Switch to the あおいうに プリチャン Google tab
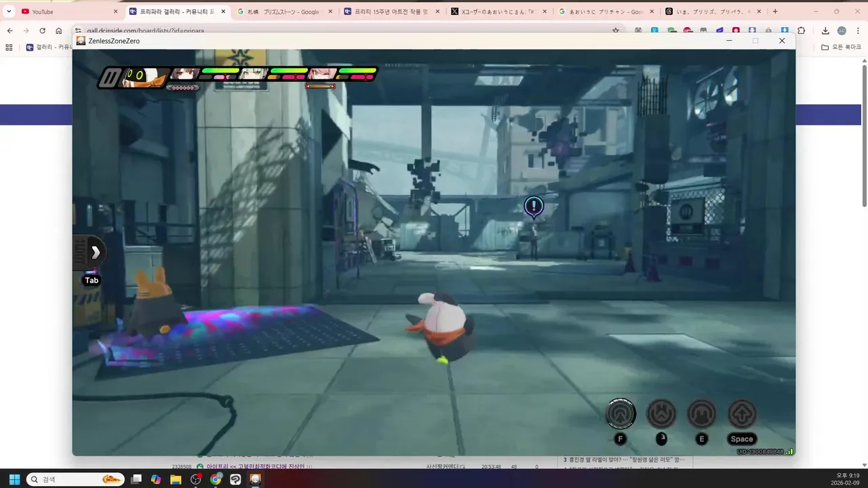Screen dimensions: 868x488 (x=607, y=12)
